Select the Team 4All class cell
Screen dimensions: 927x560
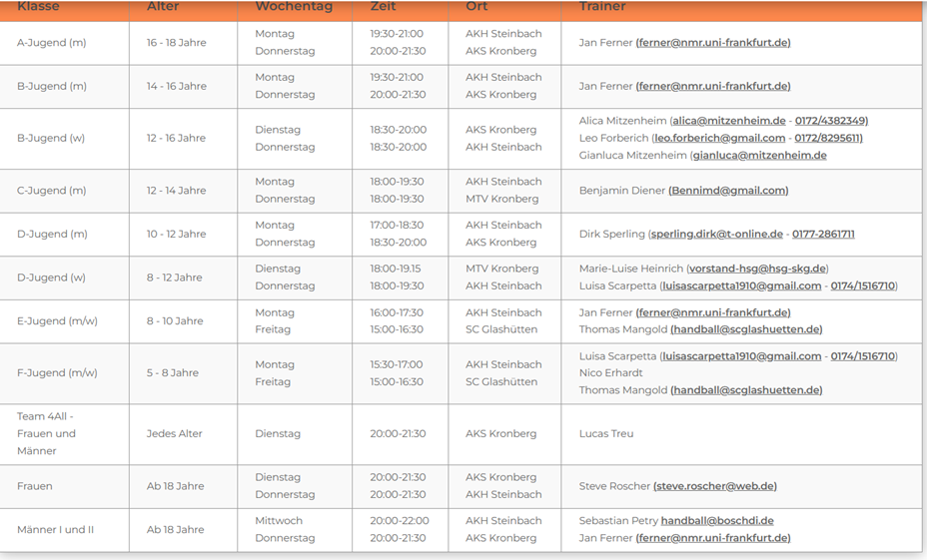point(46,434)
